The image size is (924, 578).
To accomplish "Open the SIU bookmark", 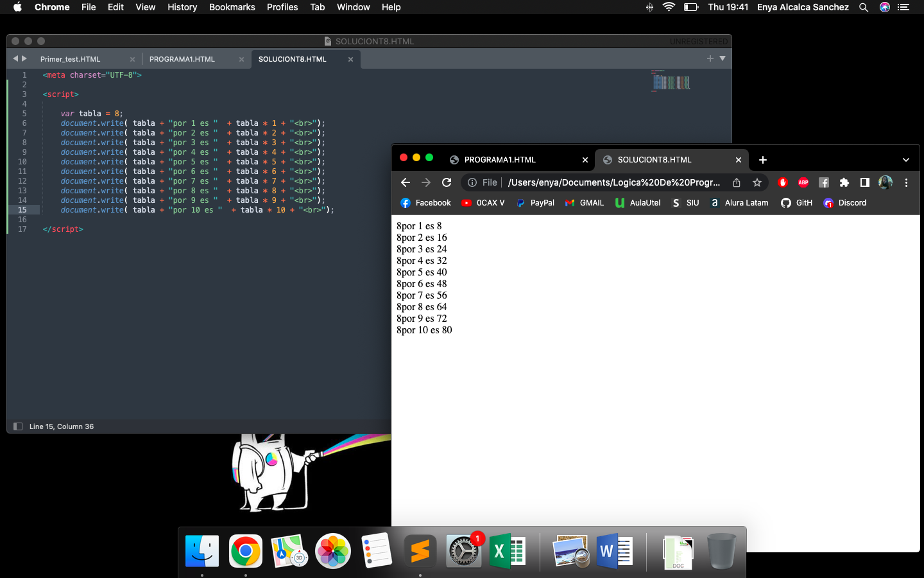I will (x=685, y=203).
